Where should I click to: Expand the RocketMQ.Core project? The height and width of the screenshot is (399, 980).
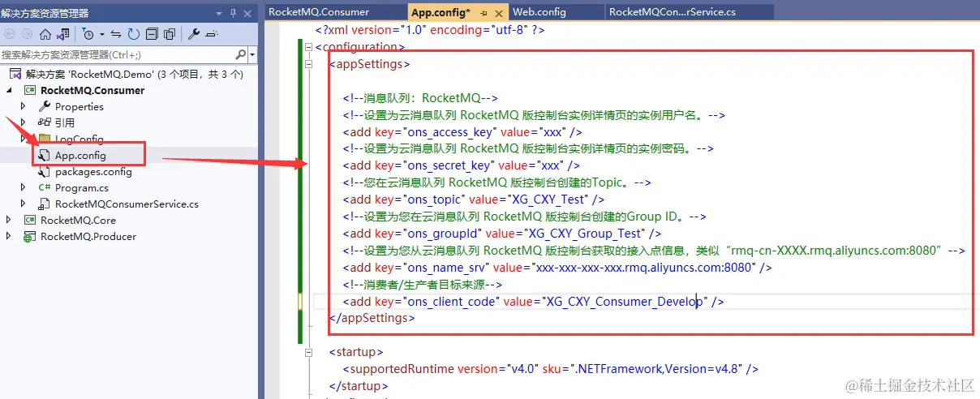click(9, 220)
